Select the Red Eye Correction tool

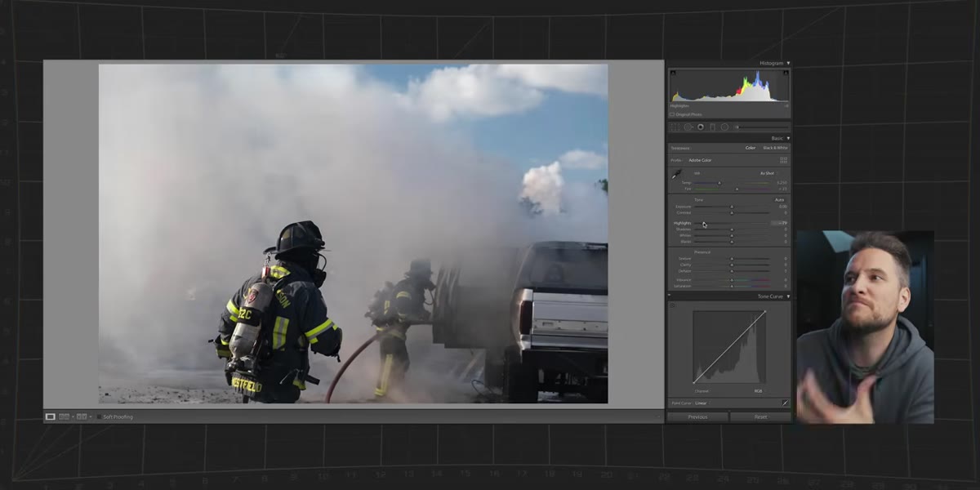click(x=701, y=127)
